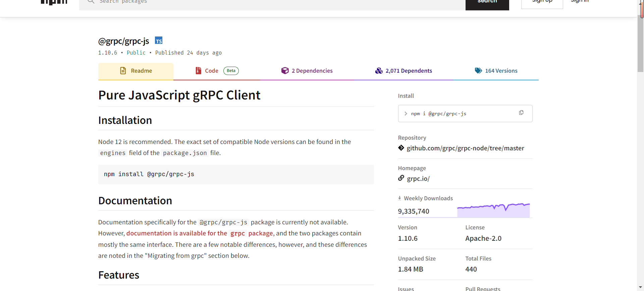Click the TypeScript declarations badge icon

pyautogui.click(x=159, y=41)
